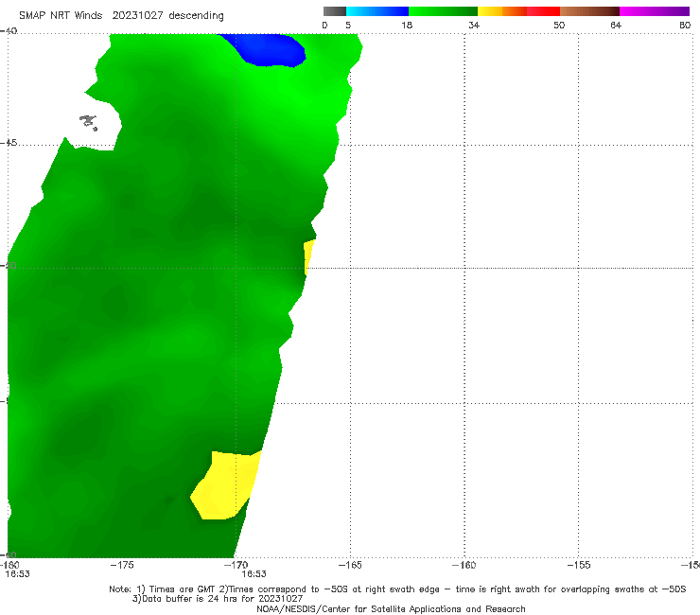The image size is (700, 615).
Task: Click the longitude label '-160'
Action: click(x=464, y=565)
